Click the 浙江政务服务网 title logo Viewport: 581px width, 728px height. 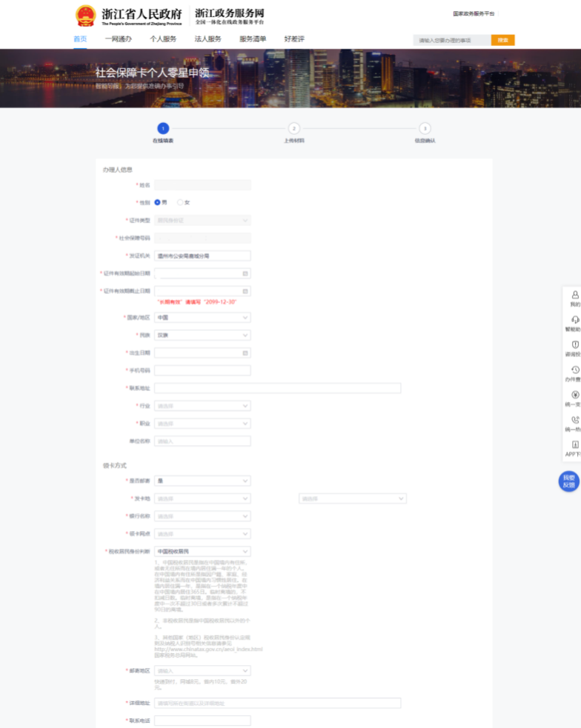point(230,16)
